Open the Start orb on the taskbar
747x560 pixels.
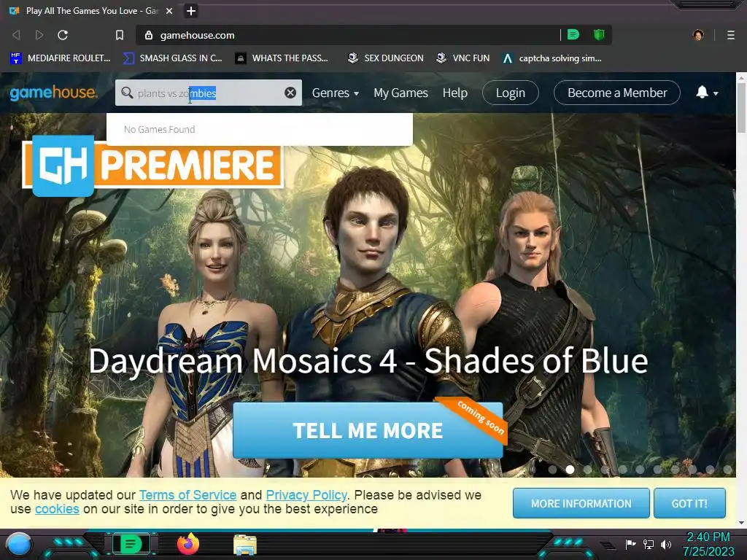19,544
